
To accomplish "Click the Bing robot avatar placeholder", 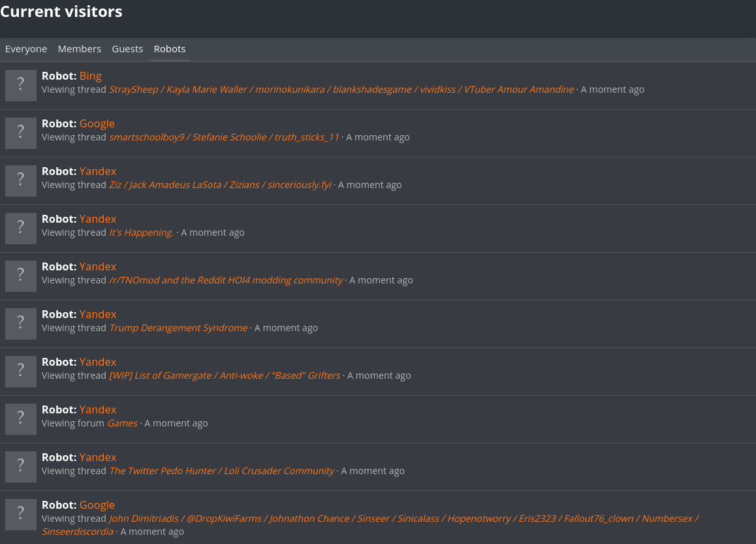I will (21, 86).
